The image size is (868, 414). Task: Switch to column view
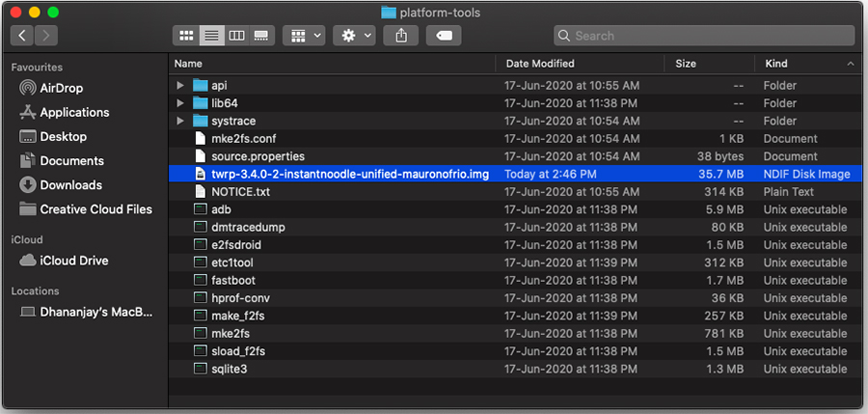tap(236, 36)
